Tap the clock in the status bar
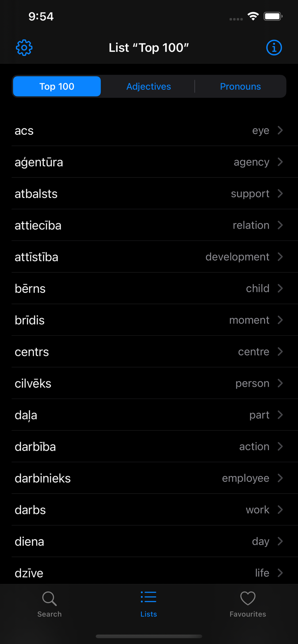The image size is (298, 644). coord(41,16)
